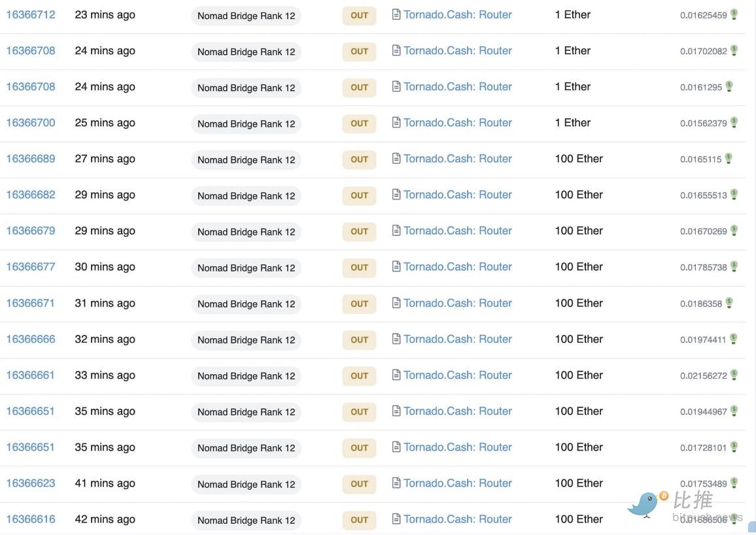The image size is (756, 535).
Task: Click the bird logo watermark
Action: pyautogui.click(x=645, y=504)
